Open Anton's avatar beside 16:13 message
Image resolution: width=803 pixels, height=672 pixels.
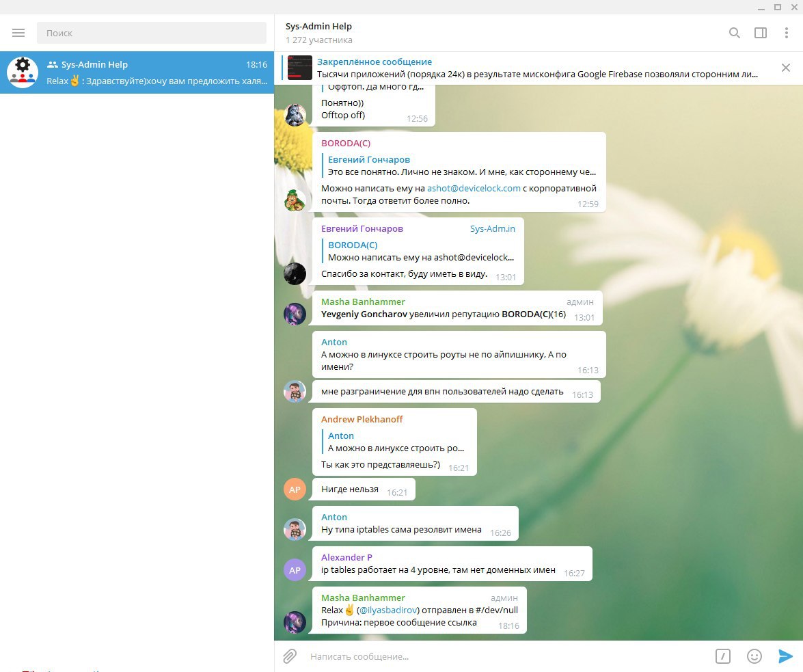pos(295,391)
